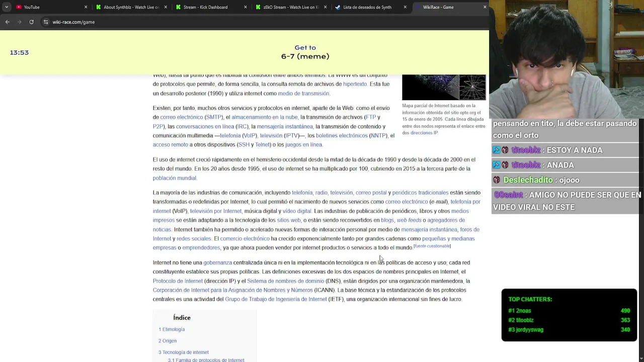The height and width of the screenshot is (362, 644).
Task: Jump to 3.1 Familia de protocolos section
Action: 206,359
